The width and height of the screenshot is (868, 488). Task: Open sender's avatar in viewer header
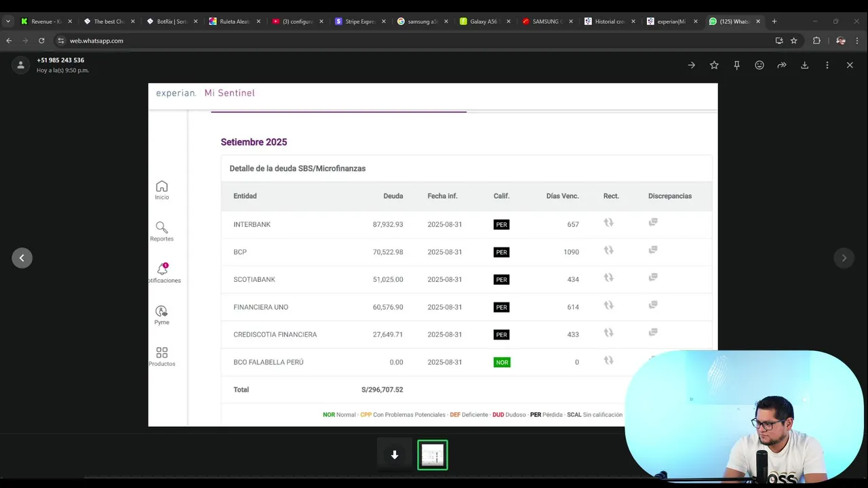[21, 65]
